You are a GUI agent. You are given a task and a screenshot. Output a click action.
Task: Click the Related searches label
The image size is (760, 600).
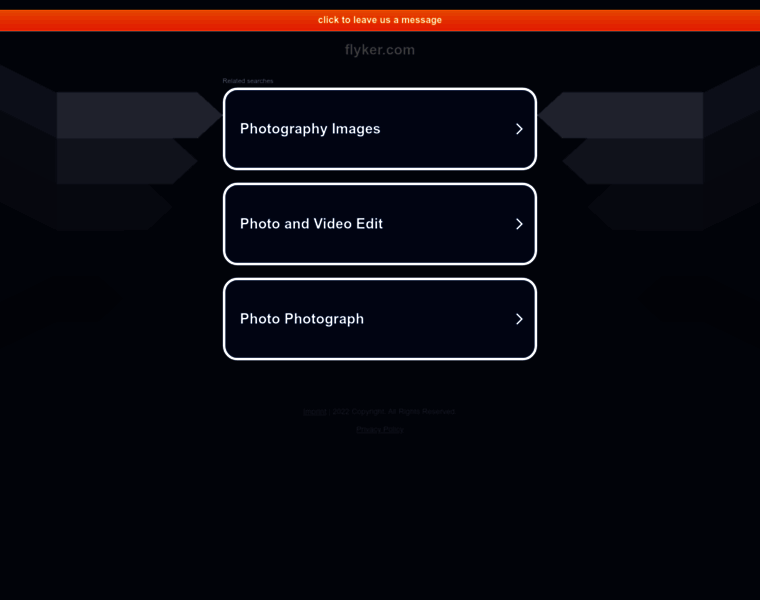(x=248, y=81)
